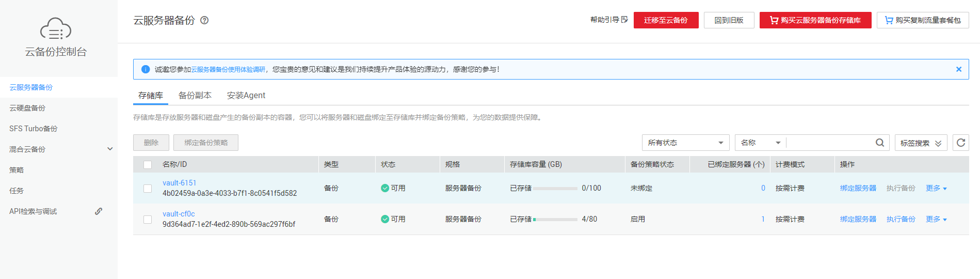Open the vault-6151 name link
Image resolution: width=980 pixels, height=279 pixels.
[x=179, y=183]
